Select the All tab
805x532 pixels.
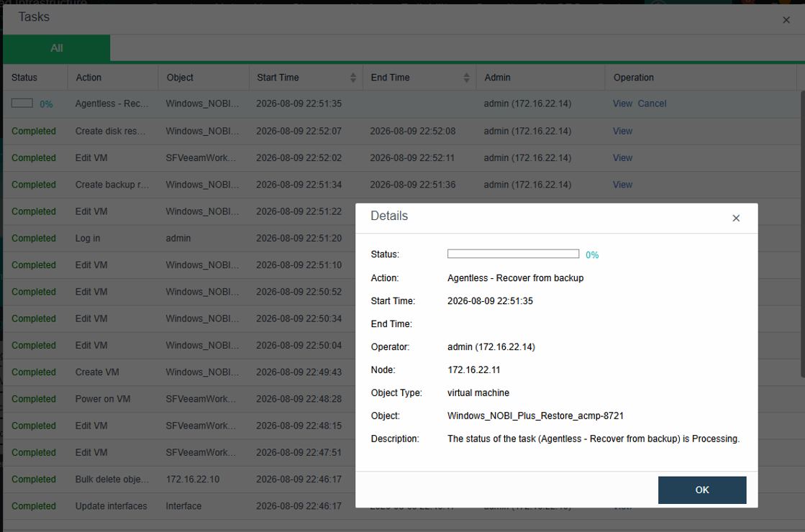pyautogui.click(x=57, y=47)
